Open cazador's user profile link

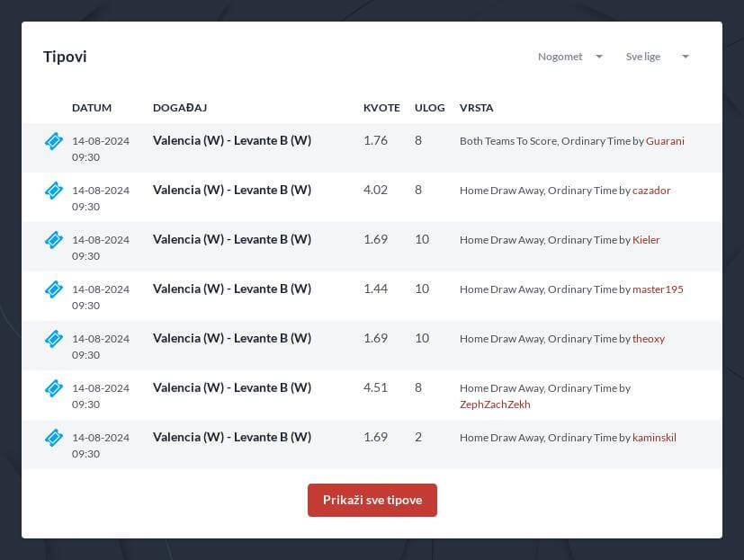(651, 191)
